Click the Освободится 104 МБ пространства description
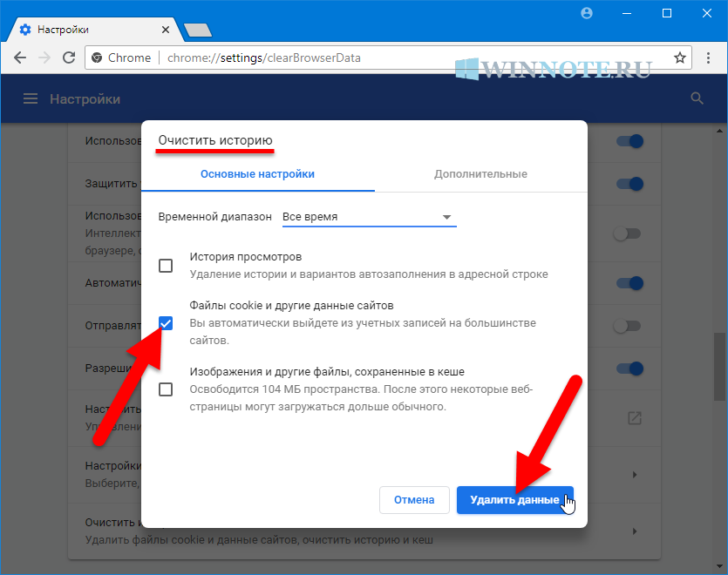728x575 pixels. pyautogui.click(x=361, y=398)
